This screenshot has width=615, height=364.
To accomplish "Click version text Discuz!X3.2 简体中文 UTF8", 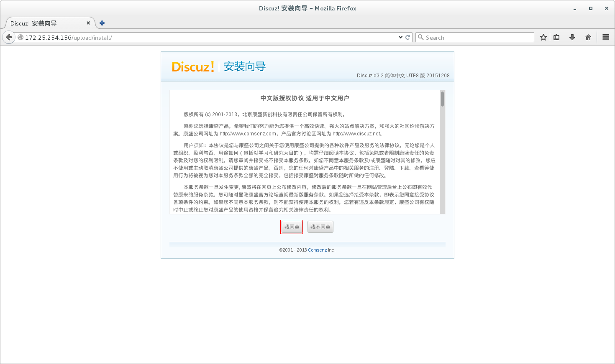I will tap(403, 76).
